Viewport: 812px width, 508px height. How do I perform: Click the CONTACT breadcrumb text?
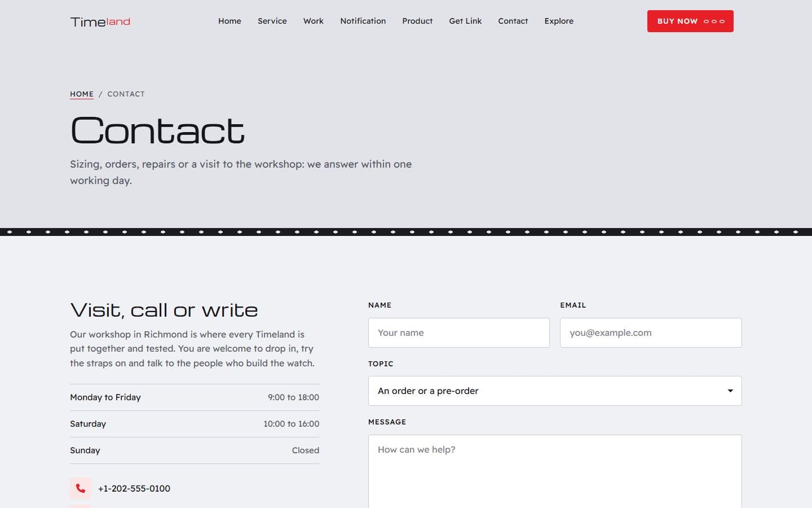[126, 94]
